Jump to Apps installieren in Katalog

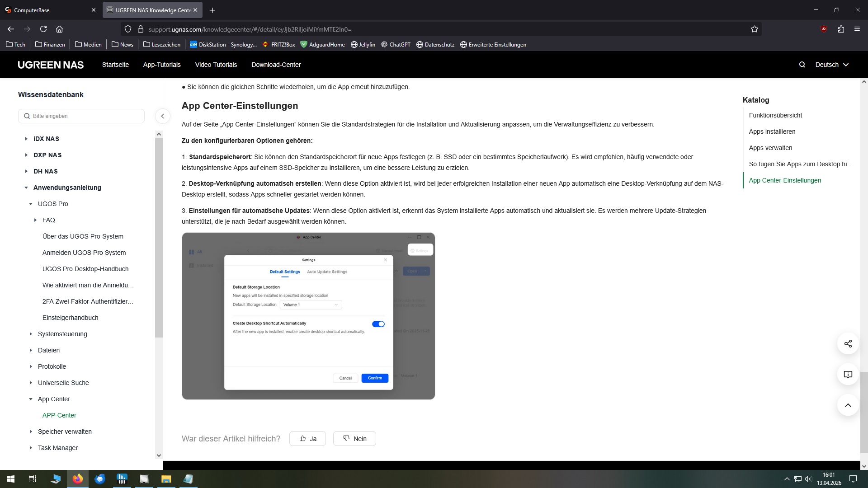coord(772,131)
